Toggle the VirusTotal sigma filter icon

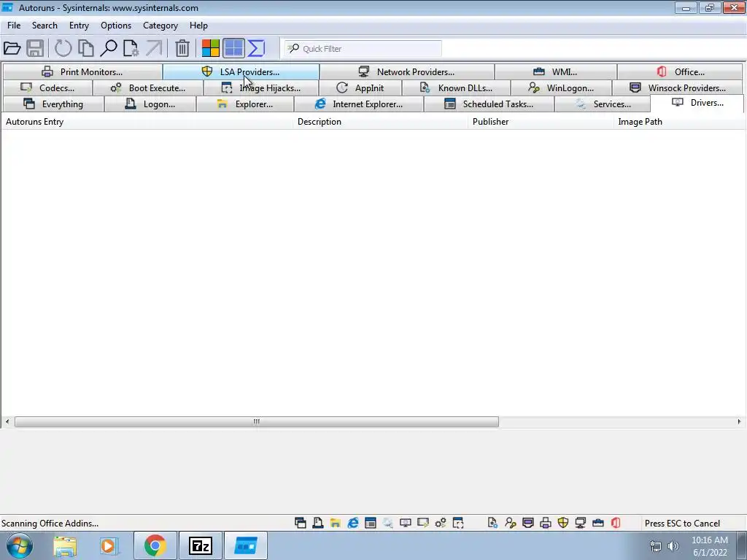coord(256,48)
